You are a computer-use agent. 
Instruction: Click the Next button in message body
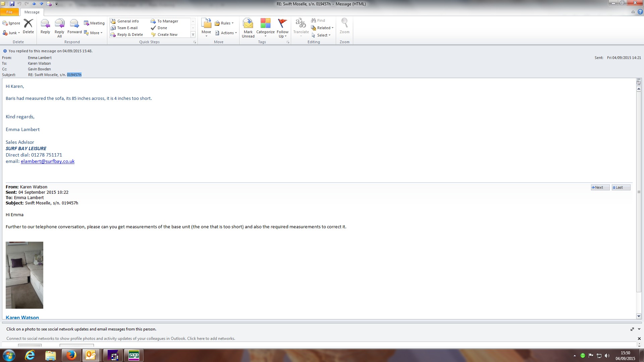click(x=599, y=187)
